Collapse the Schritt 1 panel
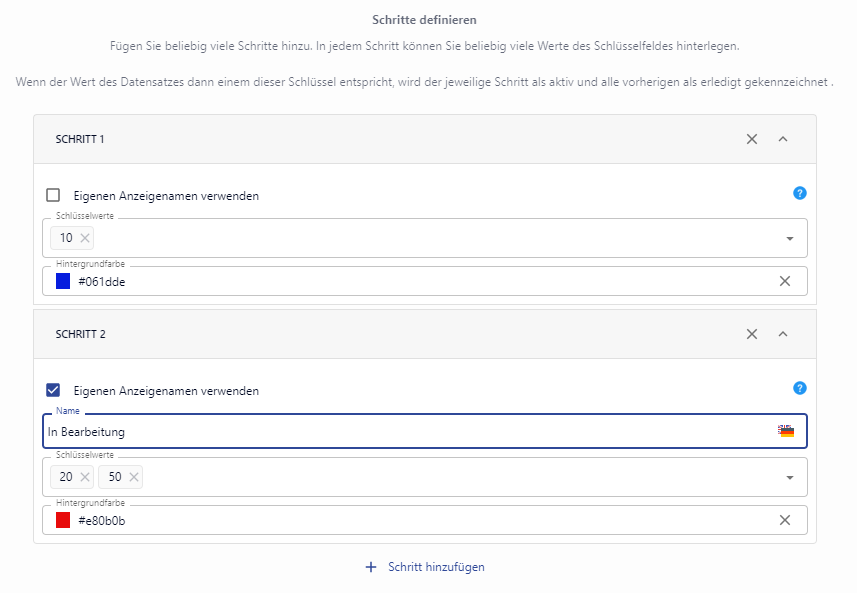Viewport: 857px width, 593px height. pos(783,139)
